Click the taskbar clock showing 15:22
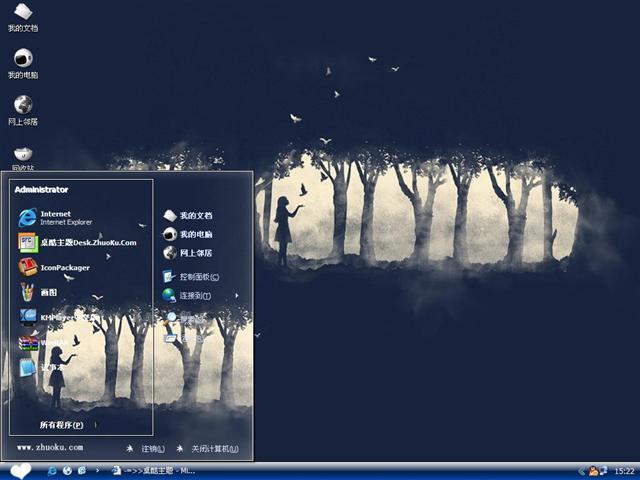 coord(624,471)
